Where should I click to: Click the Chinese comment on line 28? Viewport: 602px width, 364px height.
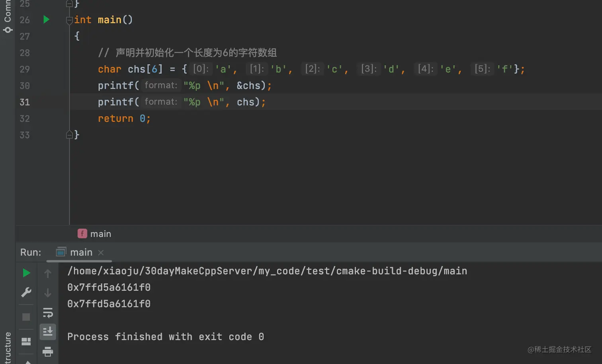pos(188,53)
